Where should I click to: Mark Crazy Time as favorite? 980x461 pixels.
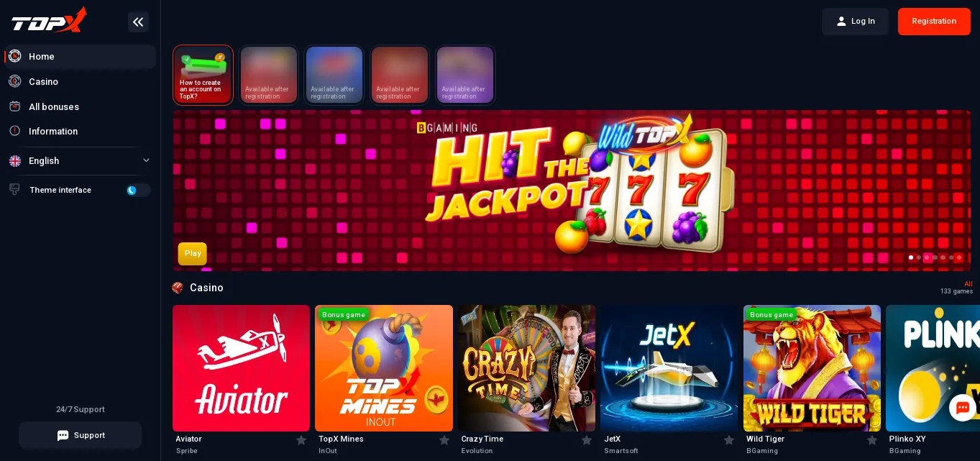(587, 440)
